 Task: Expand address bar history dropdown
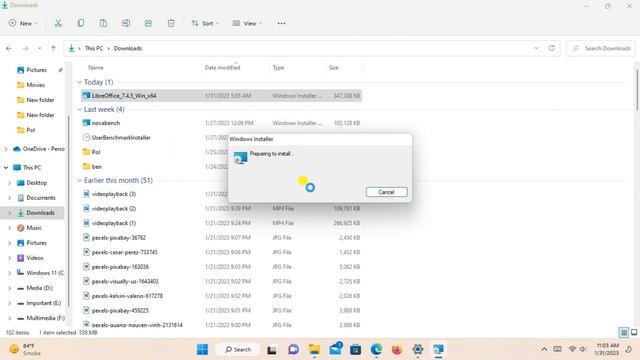pos(536,48)
